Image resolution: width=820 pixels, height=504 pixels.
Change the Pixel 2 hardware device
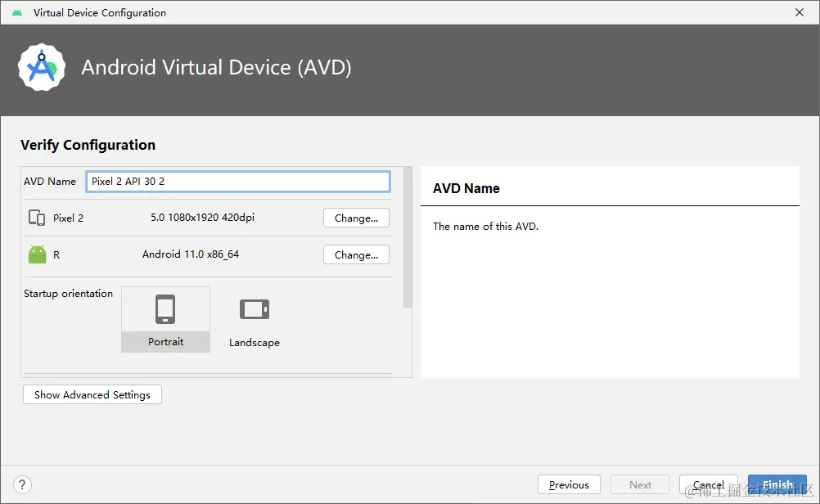click(356, 218)
